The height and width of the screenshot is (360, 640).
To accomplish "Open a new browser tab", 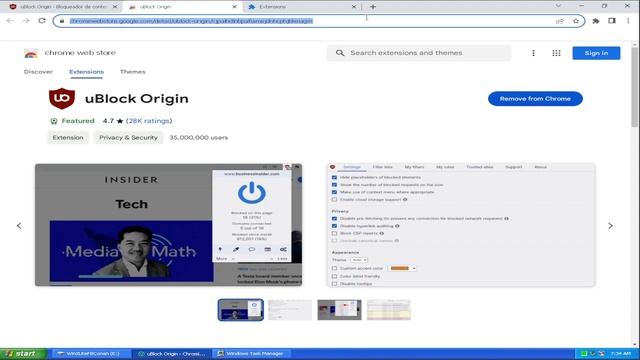I will click(373, 7).
